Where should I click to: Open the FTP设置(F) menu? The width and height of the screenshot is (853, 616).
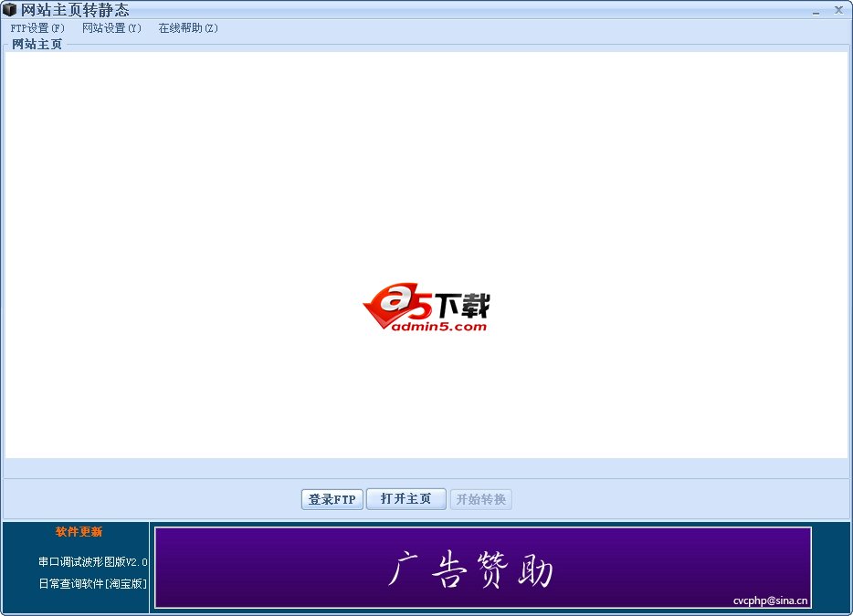coord(37,28)
